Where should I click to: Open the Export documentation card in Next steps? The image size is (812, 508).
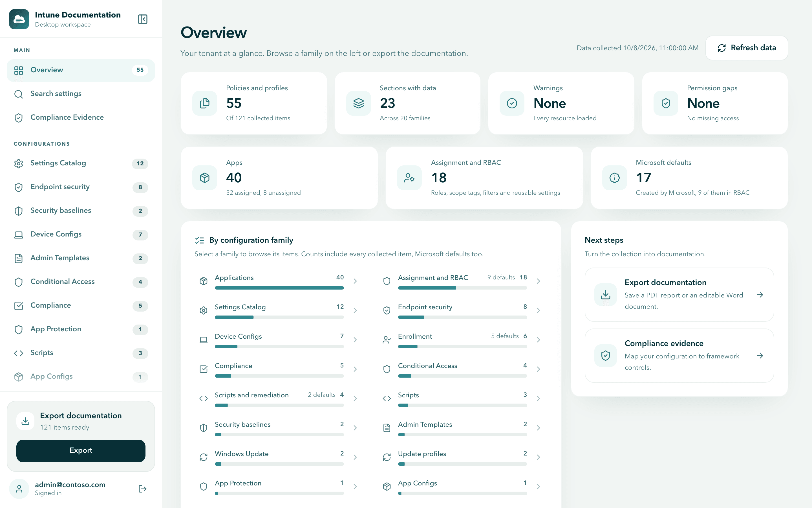(x=679, y=295)
